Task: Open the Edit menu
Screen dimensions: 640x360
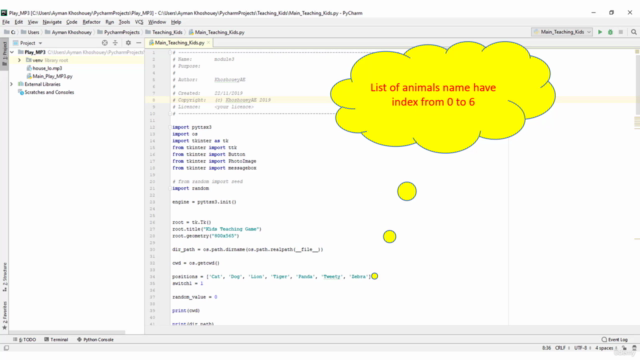Action: 19,22
